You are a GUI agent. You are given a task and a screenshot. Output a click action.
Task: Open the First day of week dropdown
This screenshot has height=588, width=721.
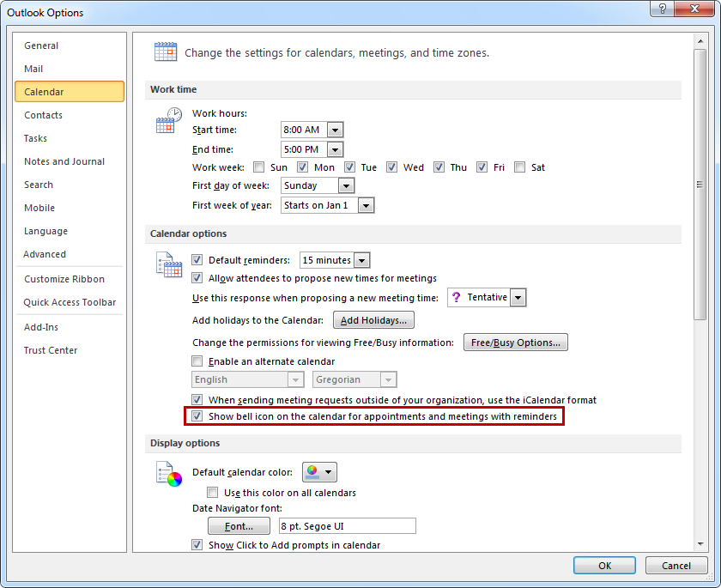pos(346,185)
